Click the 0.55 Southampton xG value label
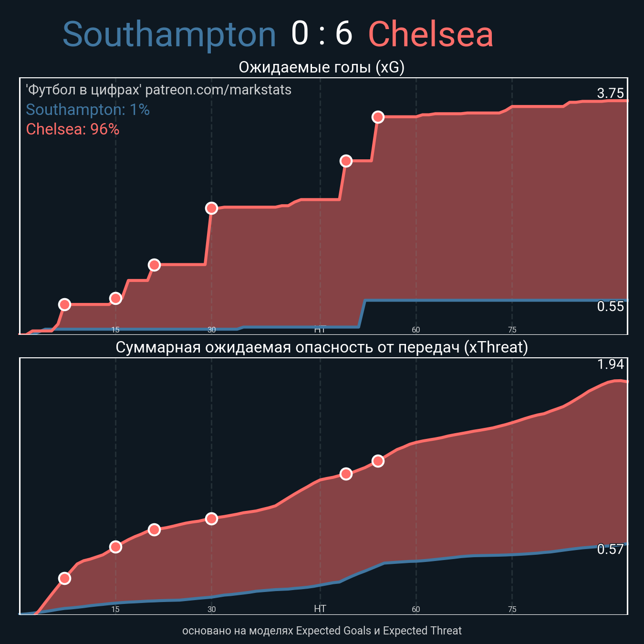The height and width of the screenshot is (644, 644). pos(611,307)
